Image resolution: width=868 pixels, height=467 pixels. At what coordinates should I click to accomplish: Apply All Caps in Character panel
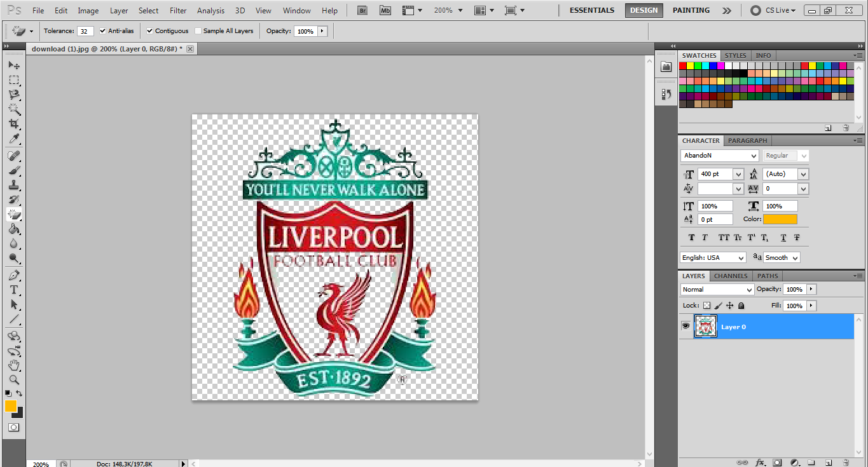[724, 238]
